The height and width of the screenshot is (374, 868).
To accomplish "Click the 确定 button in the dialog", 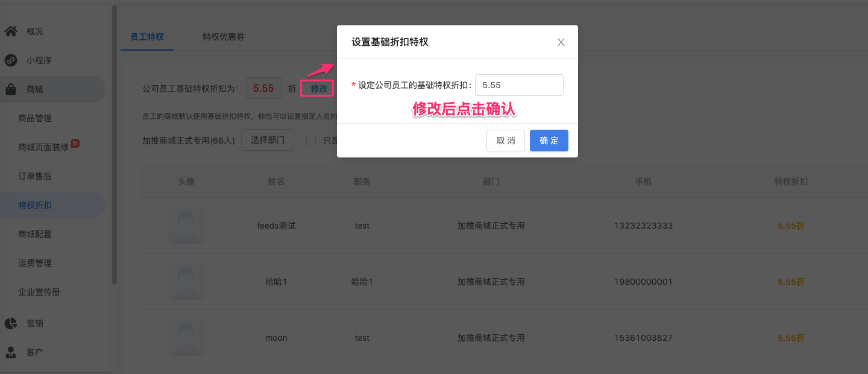I will pyautogui.click(x=549, y=141).
